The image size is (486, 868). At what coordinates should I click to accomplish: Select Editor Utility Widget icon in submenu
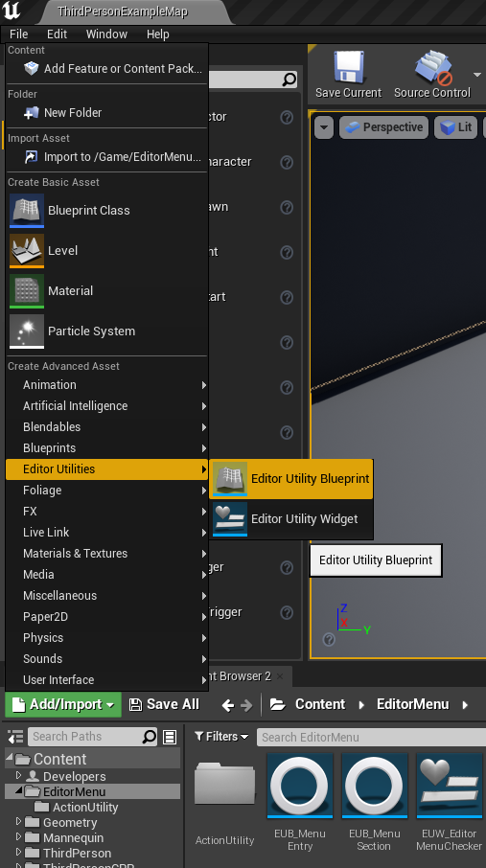(230, 519)
